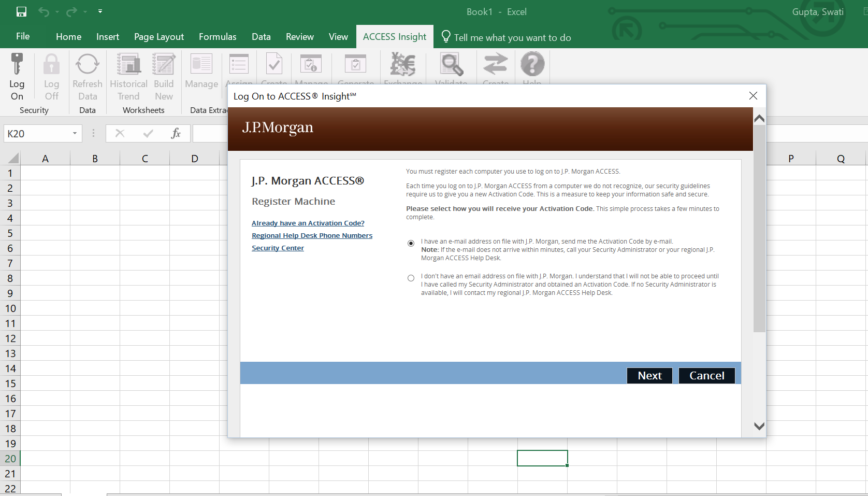Viewport: 868px width, 496px height.
Task: Switch to the ACCESS Insight tab
Action: point(395,37)
